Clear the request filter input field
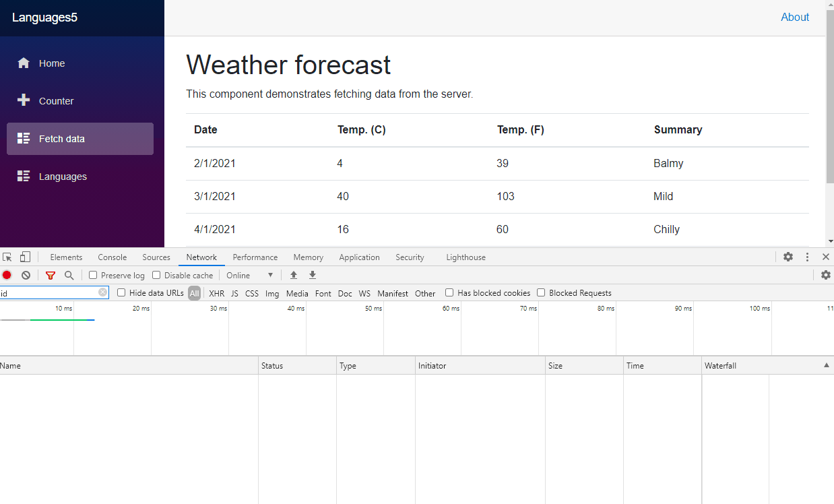834x504 pixels. (x=102, y=292)
